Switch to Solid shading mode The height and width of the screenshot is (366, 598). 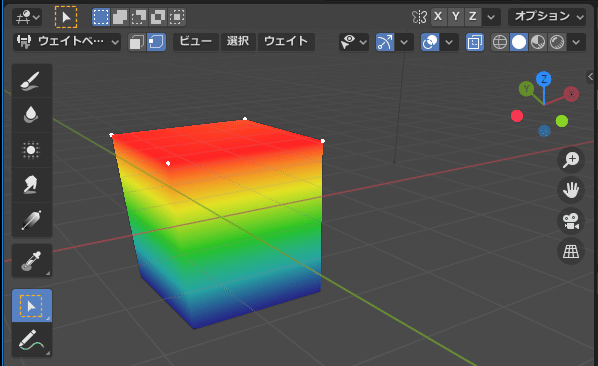(519, 42)
